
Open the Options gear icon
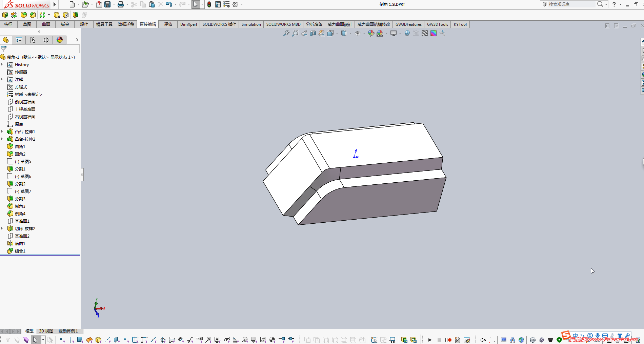[235, 4]
